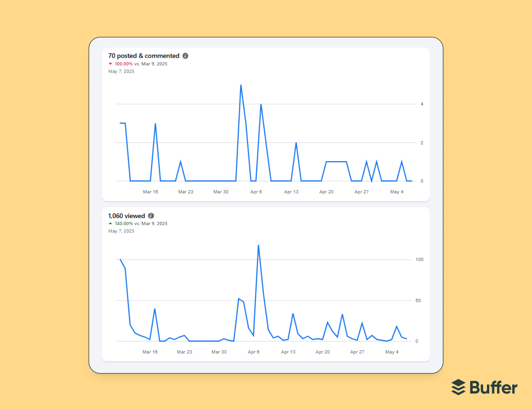Click y-axis value 4 in posted chart
The image size is (532, 410).
click(422, 104)
